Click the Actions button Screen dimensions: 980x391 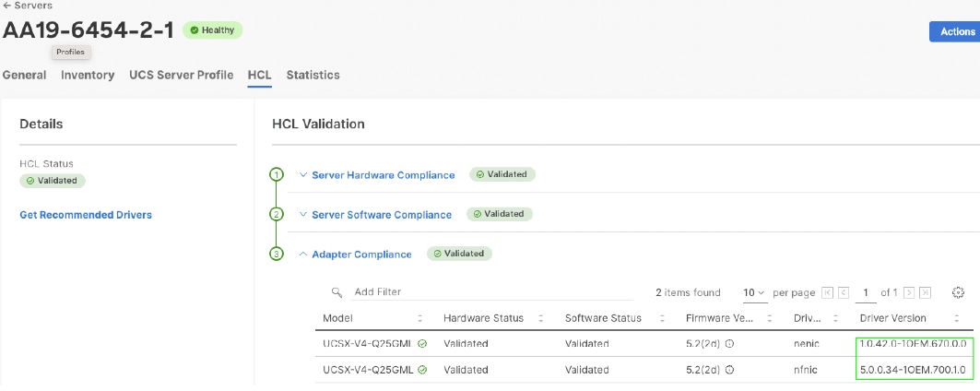(957, 31)
